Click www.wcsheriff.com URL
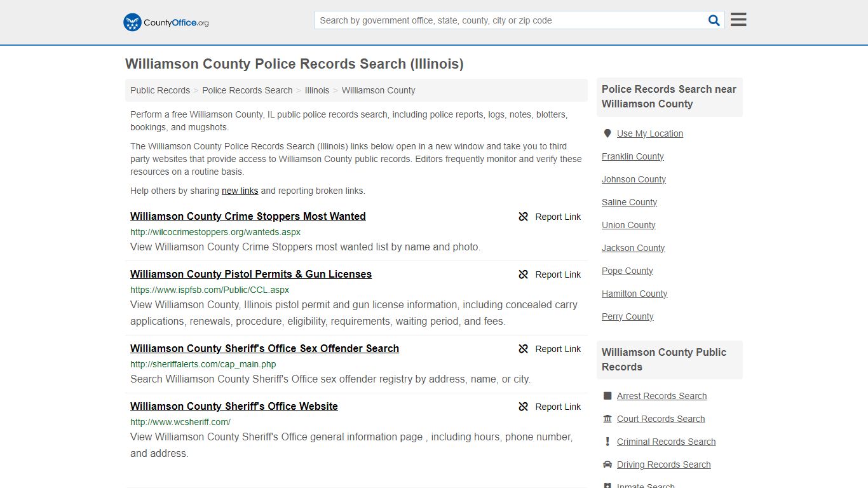The image size is (868, 488). point(180,422)
